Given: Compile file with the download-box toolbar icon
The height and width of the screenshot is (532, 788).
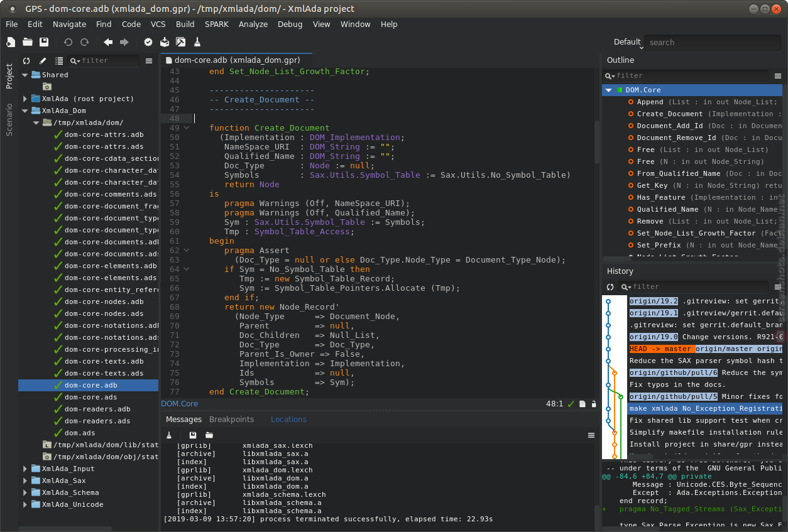Looking at the screenshot, I should pos(165,42).
